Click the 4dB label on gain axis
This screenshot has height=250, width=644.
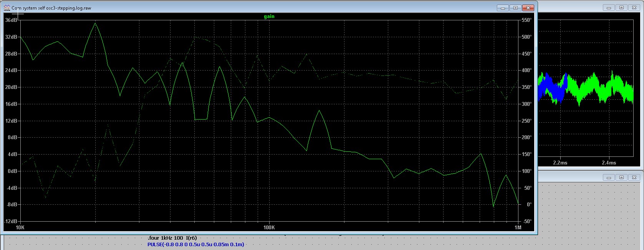click(x=12, y=154)
